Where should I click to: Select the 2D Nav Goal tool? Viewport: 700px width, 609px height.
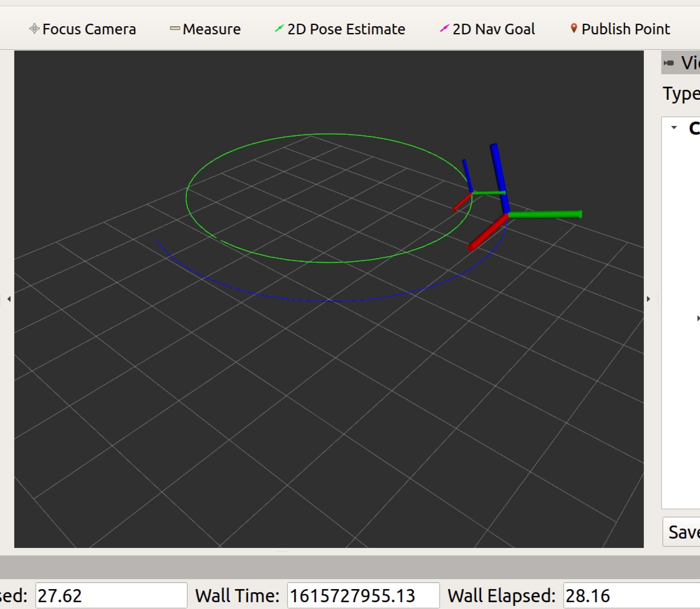click(488, 28)
